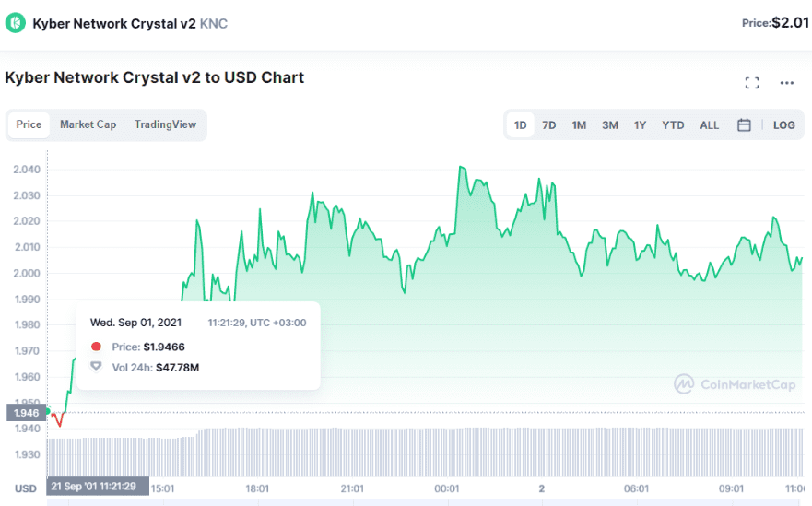The height and width of the screenshot is (506, 812).
Task: Select the YTD time range
Action: click(x=673, y=125)
